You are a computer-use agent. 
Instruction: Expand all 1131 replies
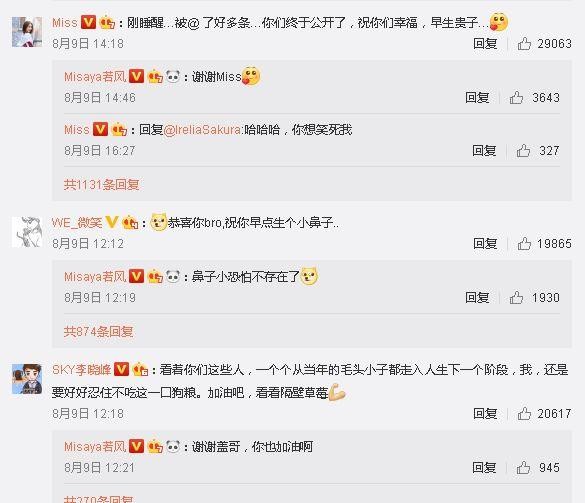tap(101, 185)
